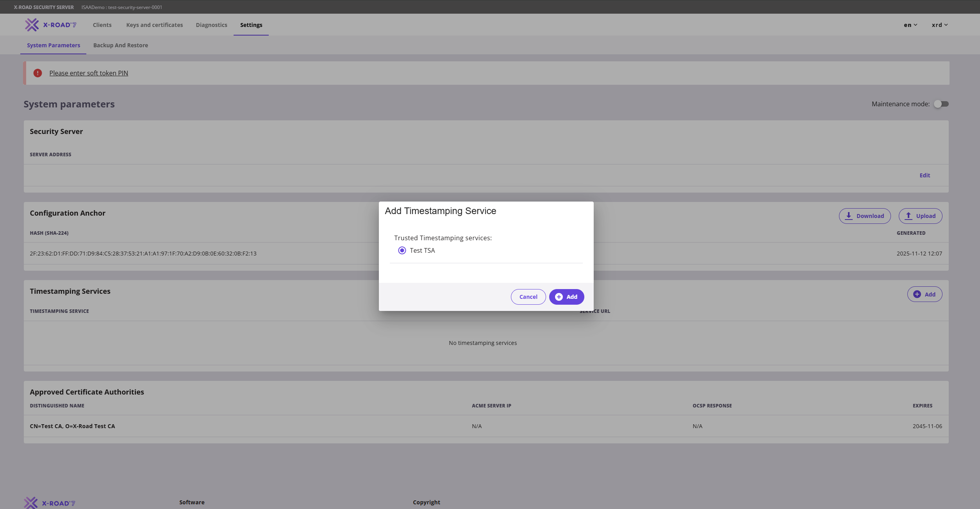Click the upload arrow icon in Configuration Anchor

909,216
